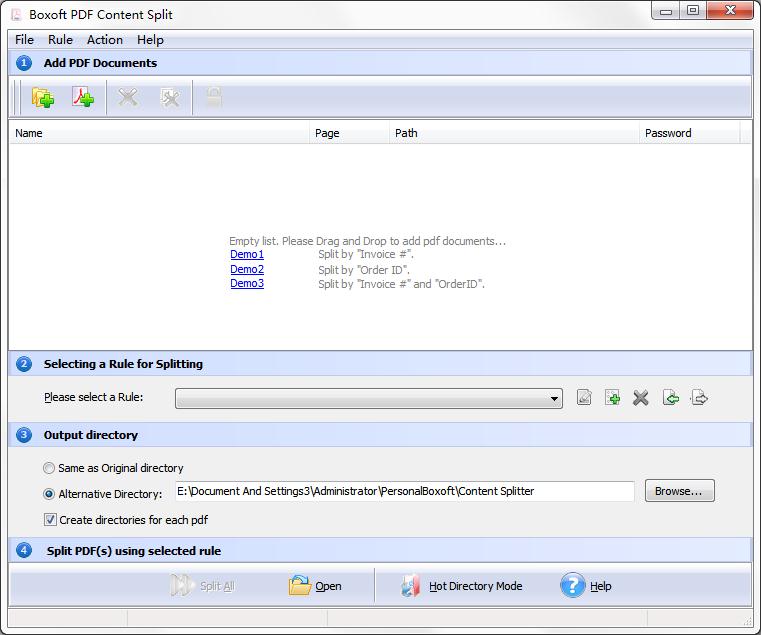Click the Add Folder toolbar icon
This screenshot has width=761, height=635.
pyautogui.click(x=43, y=98)
